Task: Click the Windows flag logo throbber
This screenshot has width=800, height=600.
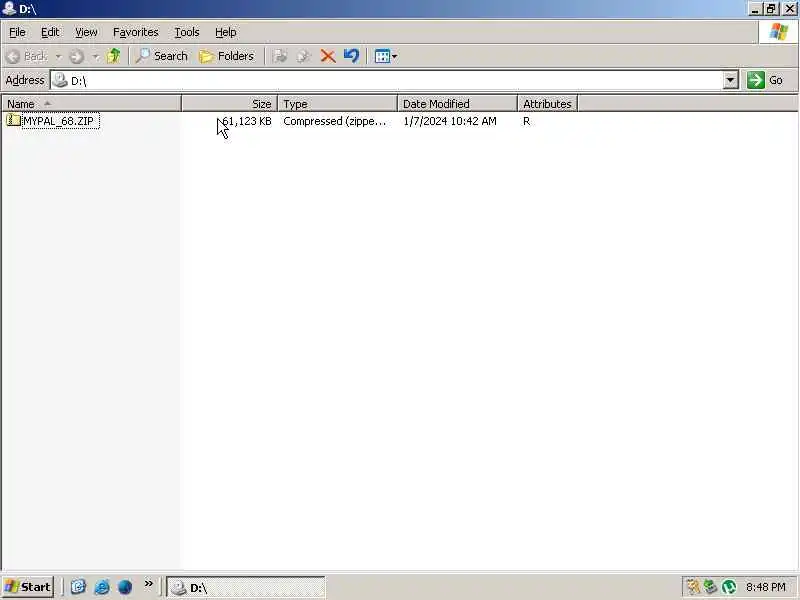Action: point(778,32)
